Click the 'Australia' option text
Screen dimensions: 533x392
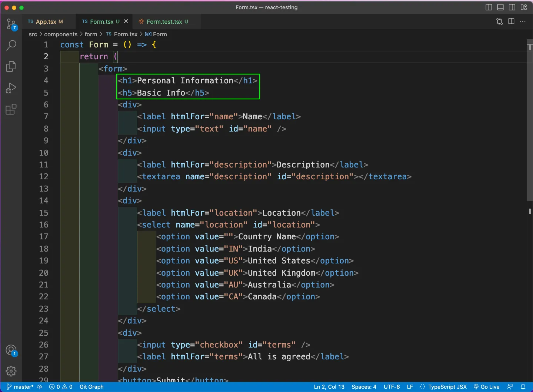[269, 285]
